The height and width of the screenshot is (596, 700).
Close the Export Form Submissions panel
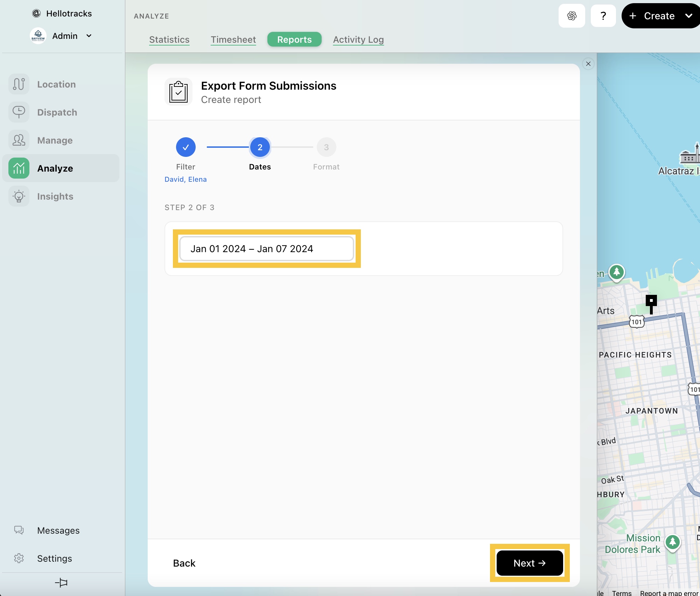pyautogui.click(x=588, y=64)
